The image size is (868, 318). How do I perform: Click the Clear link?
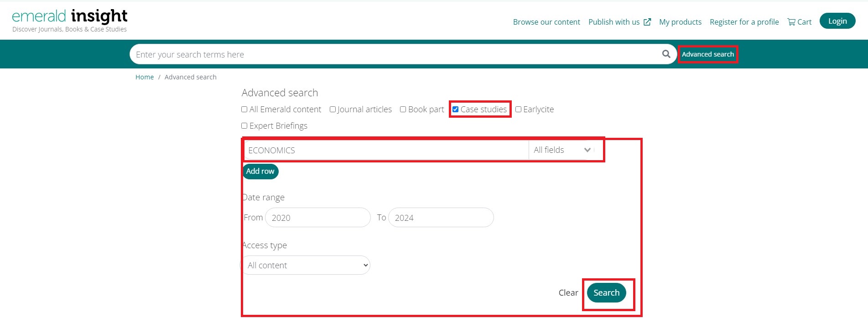[x=568, y=293]
